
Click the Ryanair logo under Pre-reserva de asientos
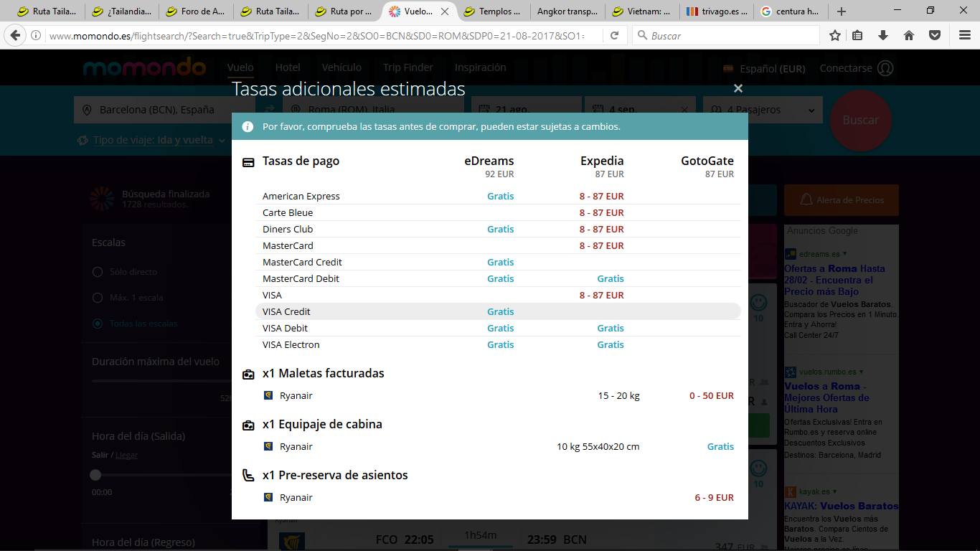[x=268, y=497]
